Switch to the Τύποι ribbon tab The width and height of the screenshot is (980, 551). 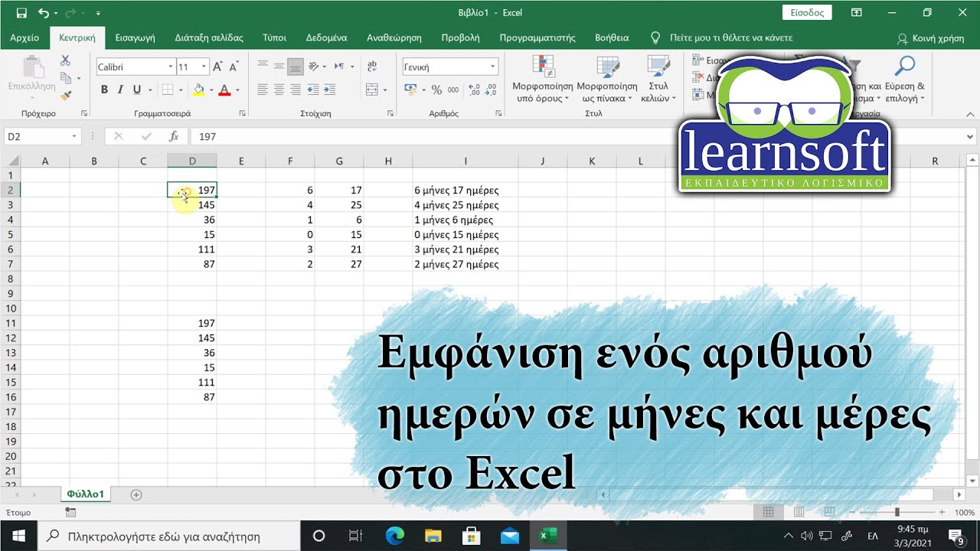pos(274,37)
